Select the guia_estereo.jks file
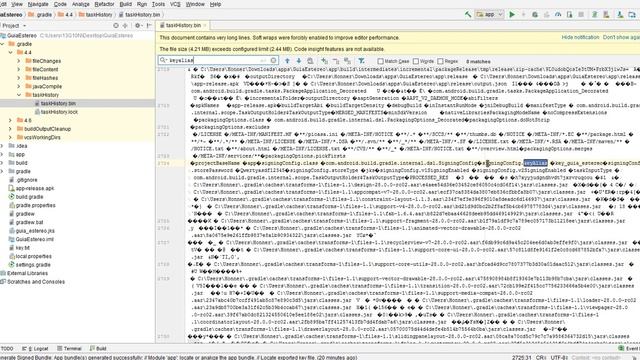 (x=31, y=231)
